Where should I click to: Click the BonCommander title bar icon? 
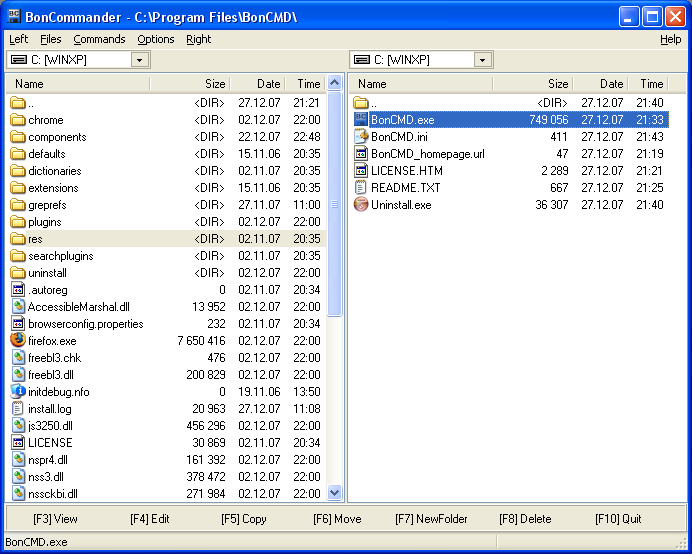coord(14,16)
